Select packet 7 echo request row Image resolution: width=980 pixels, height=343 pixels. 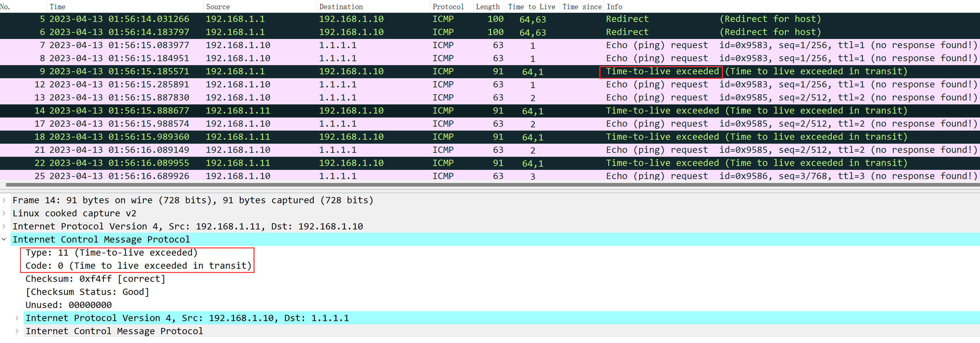click(x=490, y=45)
